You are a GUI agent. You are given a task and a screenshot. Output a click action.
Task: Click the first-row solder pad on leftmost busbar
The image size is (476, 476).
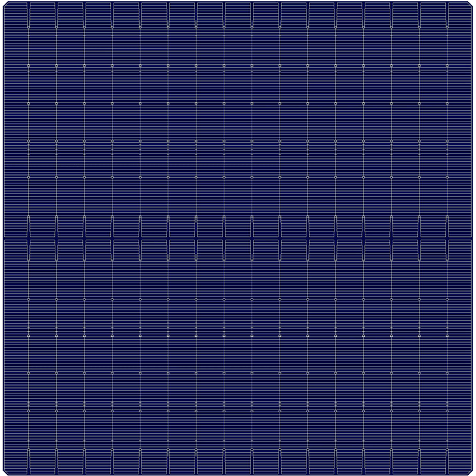[28, 65]
